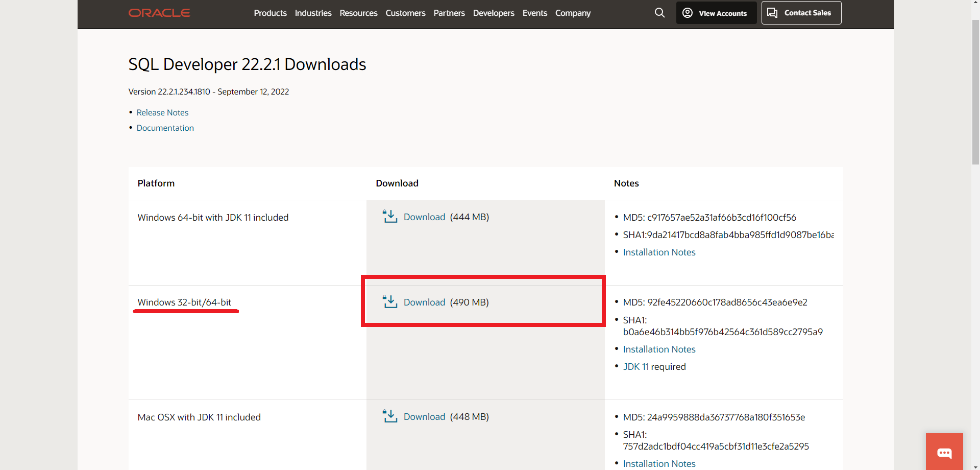Click the View Accounts button
This screenshot has height=470, width=980.
coord(716,13)
